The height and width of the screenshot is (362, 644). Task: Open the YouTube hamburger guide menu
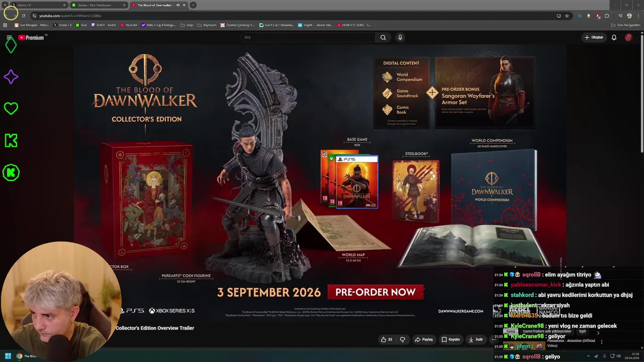coord(9,38)
